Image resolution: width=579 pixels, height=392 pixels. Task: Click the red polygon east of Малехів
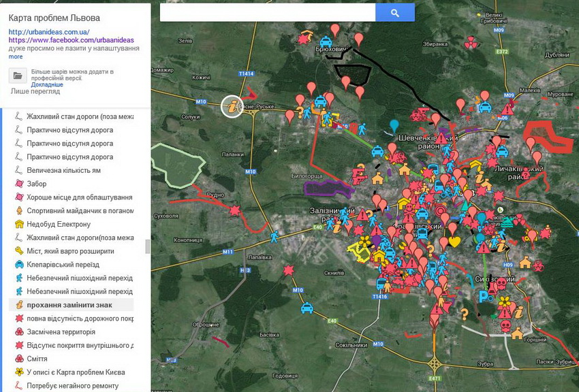548,135
